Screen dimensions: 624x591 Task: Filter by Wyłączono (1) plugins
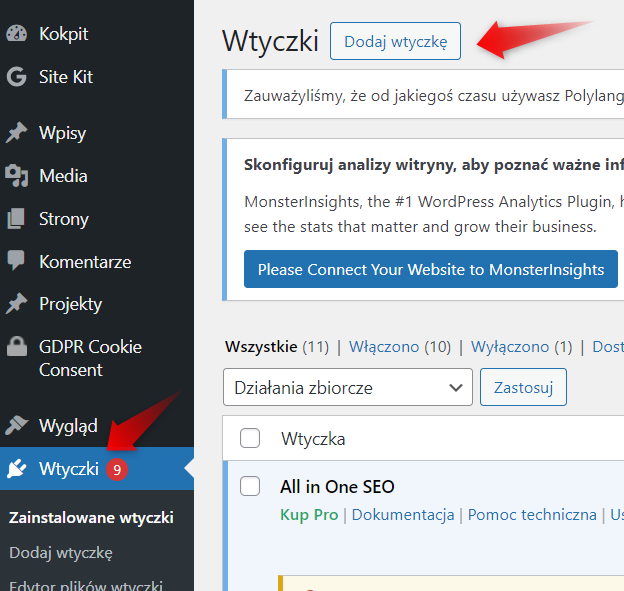point(522,347)
